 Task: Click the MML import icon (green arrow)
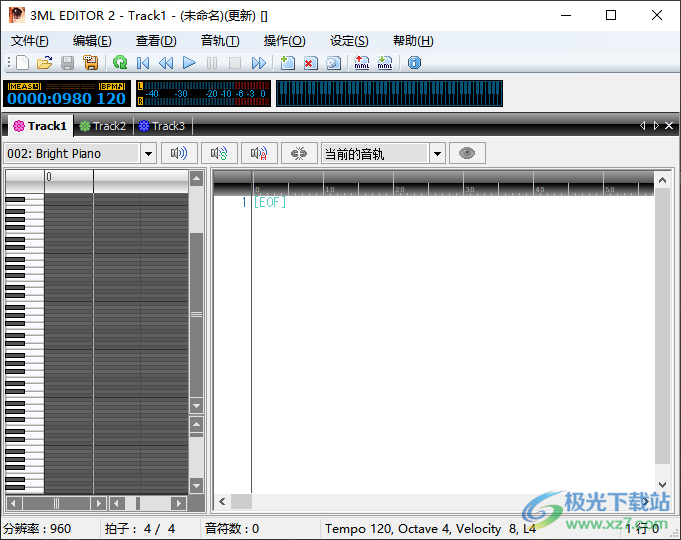click(385, 63)
